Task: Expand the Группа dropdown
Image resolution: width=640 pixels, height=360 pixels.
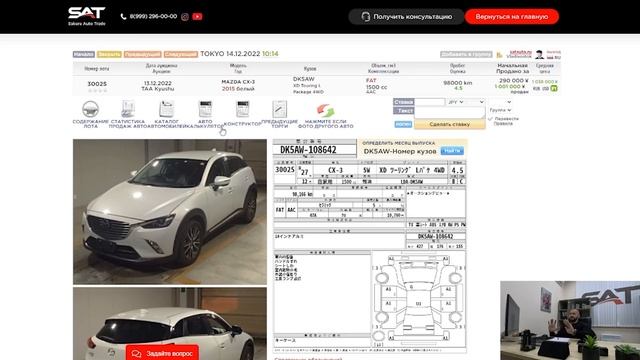Action: (x=500, y=110)
